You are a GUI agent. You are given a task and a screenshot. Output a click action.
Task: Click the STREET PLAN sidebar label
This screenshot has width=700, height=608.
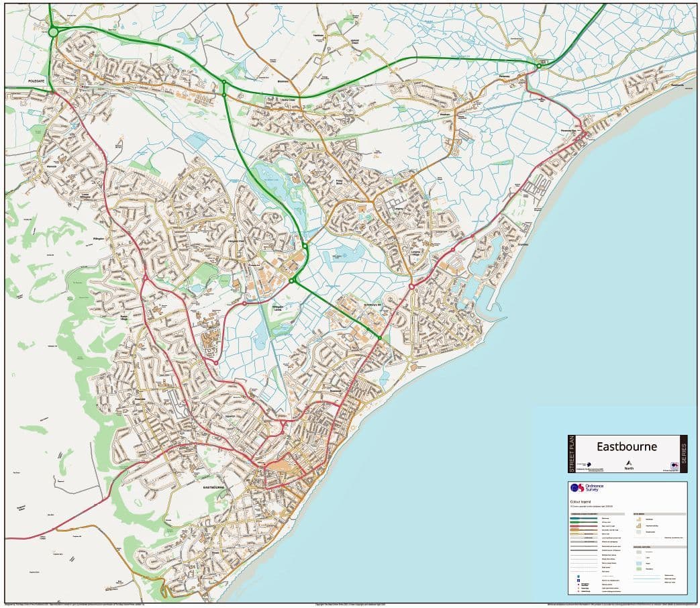tap(572, 453)
